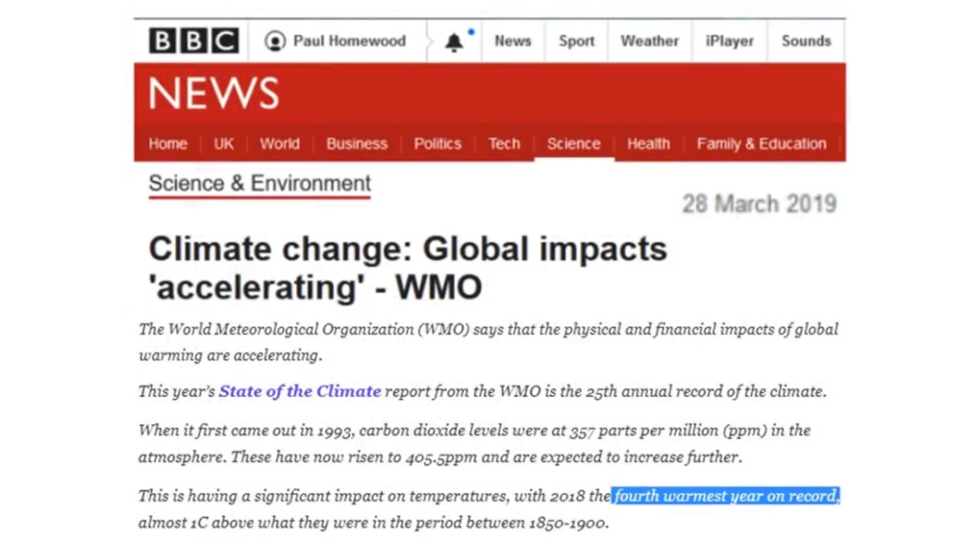Viewport: 980px width, 553px height.
Task: Go to News in the top bar
Action: (x=512, y=41)
